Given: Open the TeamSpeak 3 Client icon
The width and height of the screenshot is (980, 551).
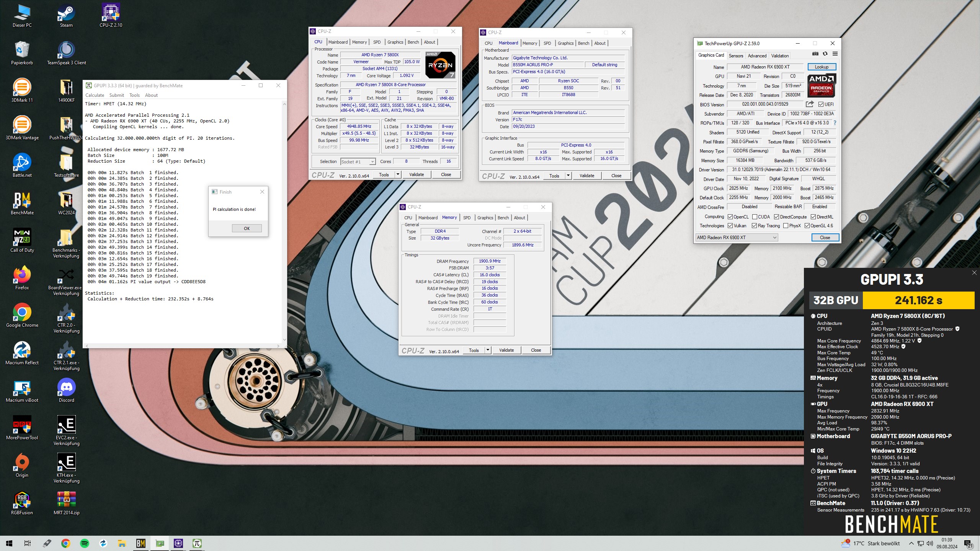Looking at the screenshot, I should (x=66, y=54).
